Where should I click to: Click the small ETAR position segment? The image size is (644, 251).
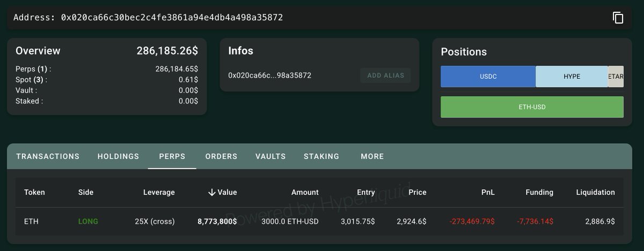tap(616, 77)
